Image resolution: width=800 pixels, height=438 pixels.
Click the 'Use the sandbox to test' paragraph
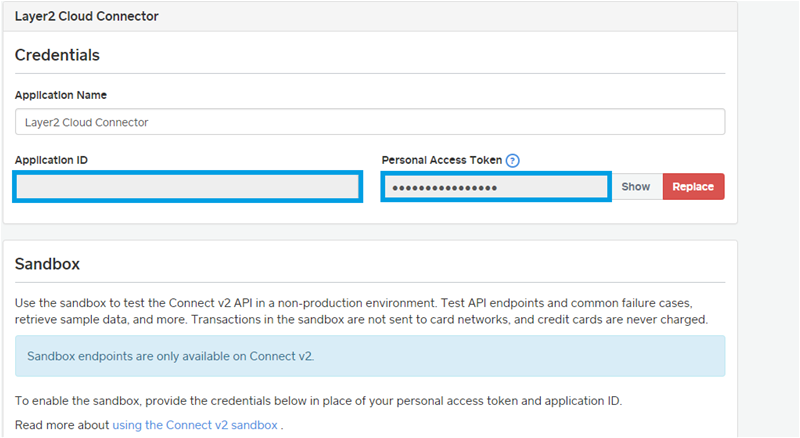(360, 301)
